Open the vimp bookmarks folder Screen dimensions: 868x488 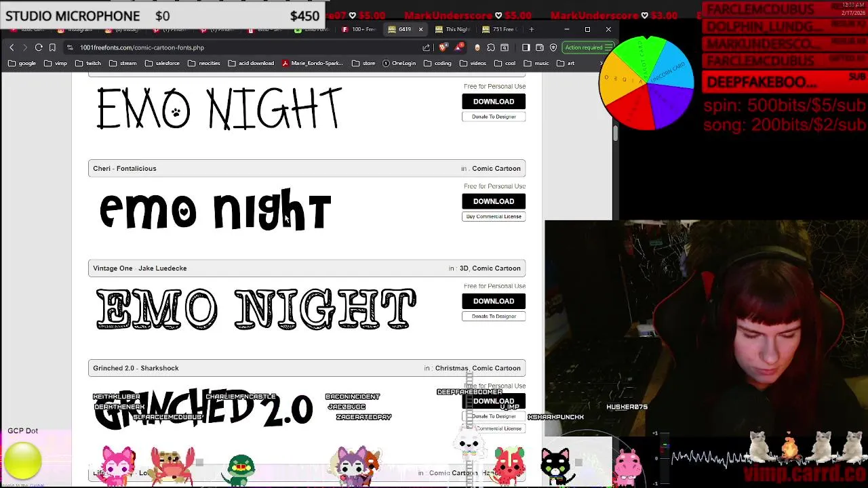pyautogui.click(x=56, y=63)
